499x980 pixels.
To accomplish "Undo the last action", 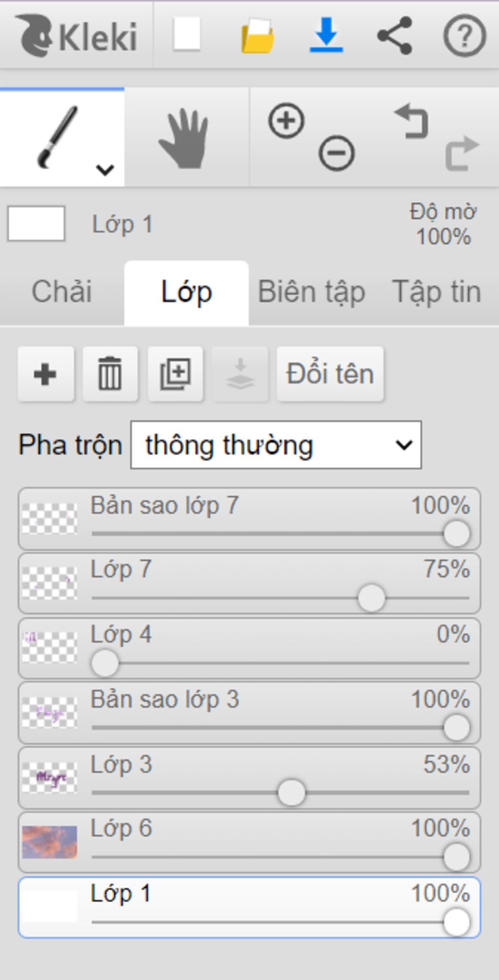I will [x=412, y=122].
